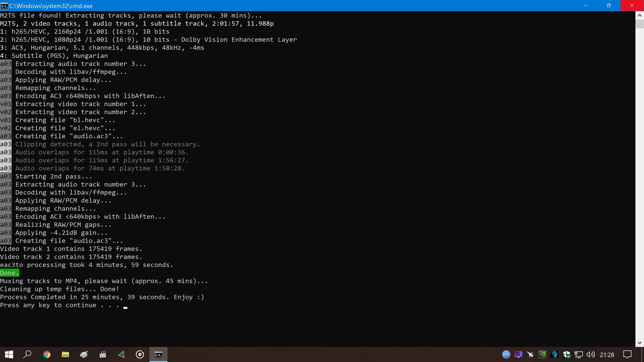Viewport: 644px width, 362px height.
Task: Select the cmd.exe taskbar button
Action: [x=159, y=355]
